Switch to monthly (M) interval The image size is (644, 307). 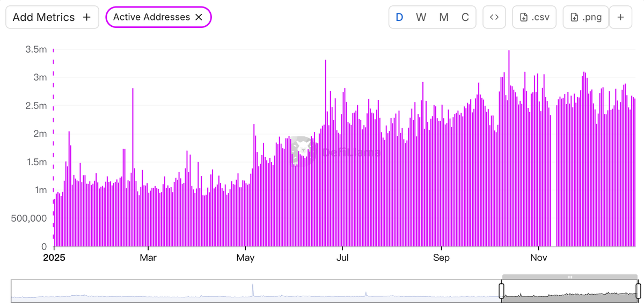coord(444,17)
